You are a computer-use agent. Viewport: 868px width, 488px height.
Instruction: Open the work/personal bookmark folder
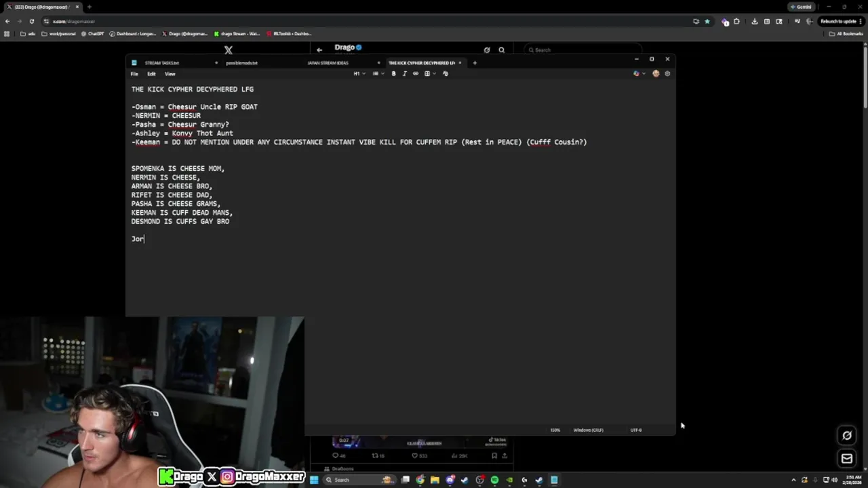coord(59,33)
